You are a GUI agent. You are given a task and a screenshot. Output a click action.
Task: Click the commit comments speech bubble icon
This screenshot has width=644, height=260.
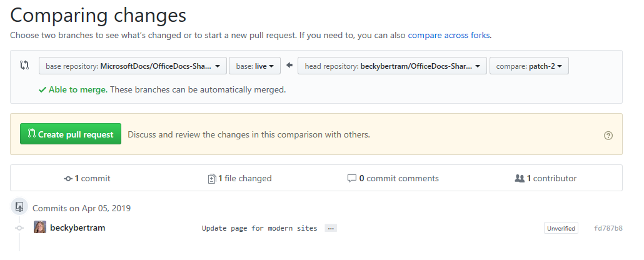pos(351,179)
